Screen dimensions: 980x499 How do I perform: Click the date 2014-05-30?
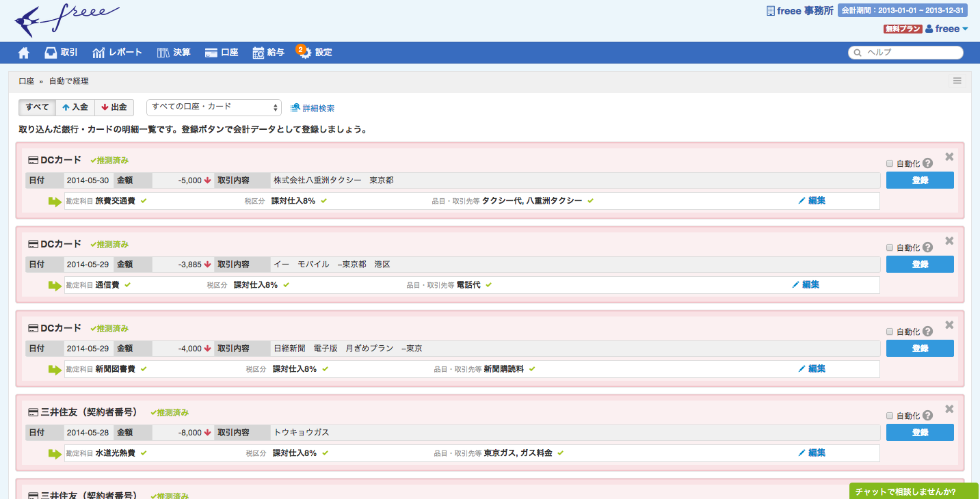tap(88, 180)
